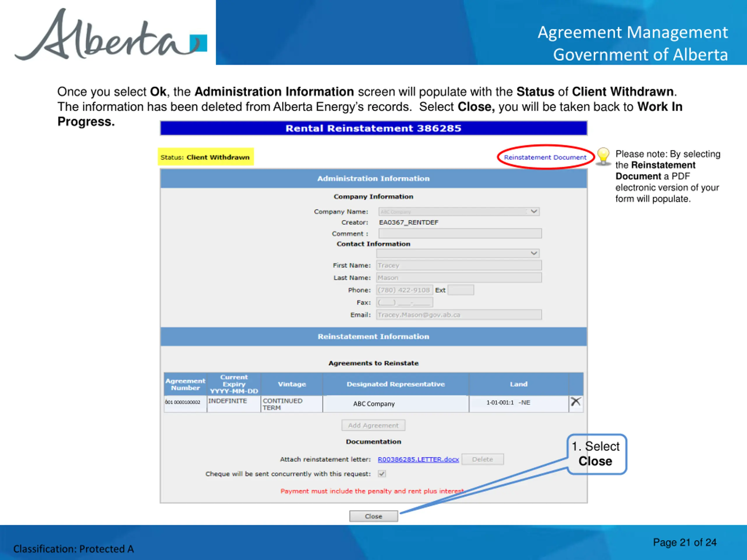This screenshot has height=560, width=747.
Task: Click the Classification: Protected A footer text
Action: (74, 549)
